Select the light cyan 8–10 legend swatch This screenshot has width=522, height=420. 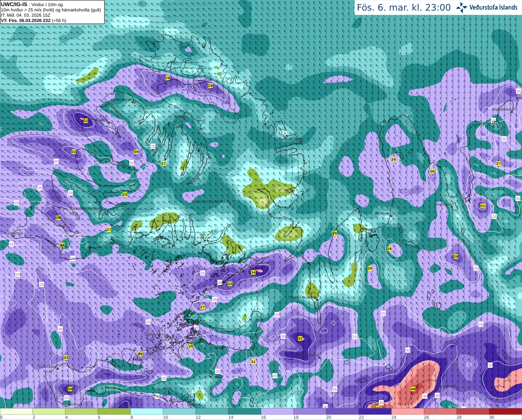click(147, 411)
